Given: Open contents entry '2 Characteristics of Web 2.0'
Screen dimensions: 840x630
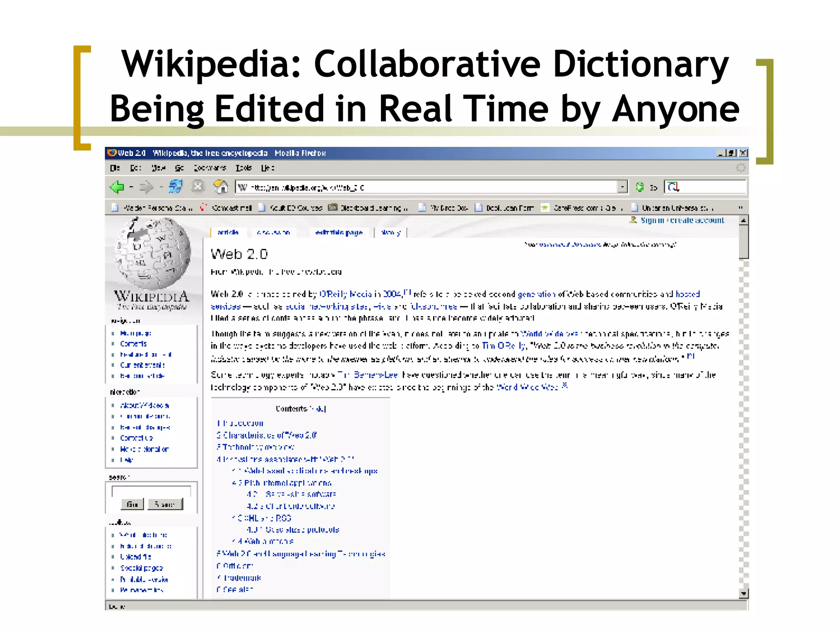Looking at the screenshot, I should pos(267,435).
